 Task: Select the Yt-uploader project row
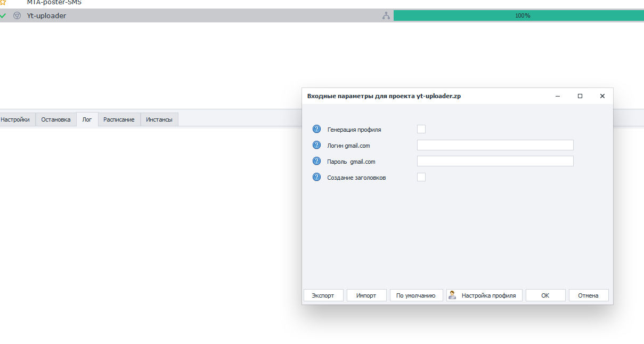pos(322,15)
